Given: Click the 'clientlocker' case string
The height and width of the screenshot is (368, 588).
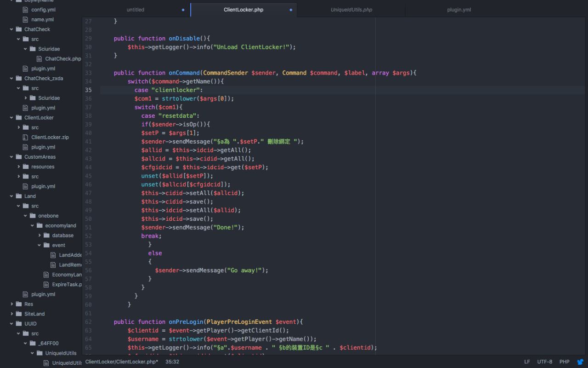Looking at the screenshot, I should pyautogui.click(x=175, y=90).
